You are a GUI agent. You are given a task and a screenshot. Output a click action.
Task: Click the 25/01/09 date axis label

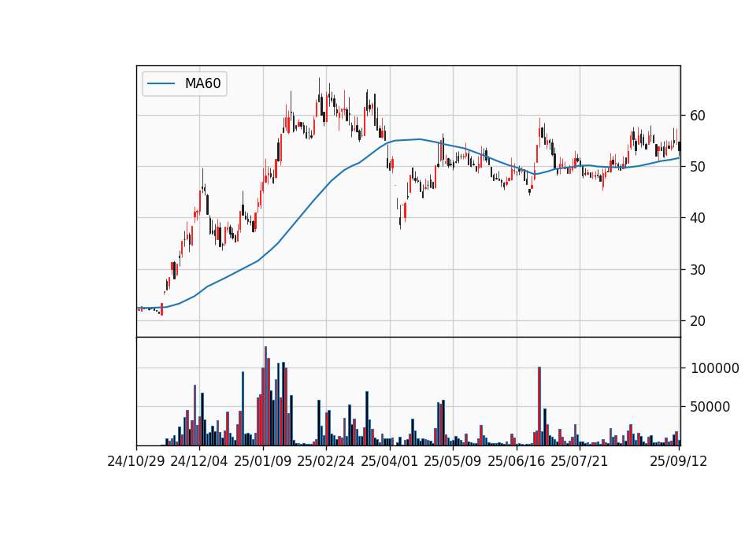pos(263,461)
